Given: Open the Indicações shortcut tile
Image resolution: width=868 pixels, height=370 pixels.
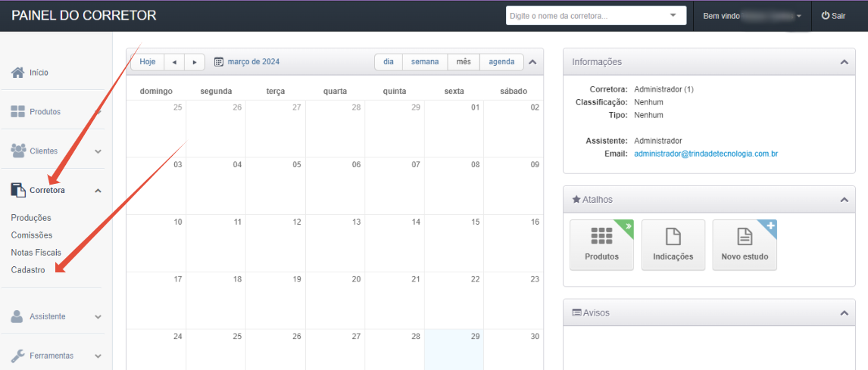Looking at the screenshot, I should [x=673, y=244].
